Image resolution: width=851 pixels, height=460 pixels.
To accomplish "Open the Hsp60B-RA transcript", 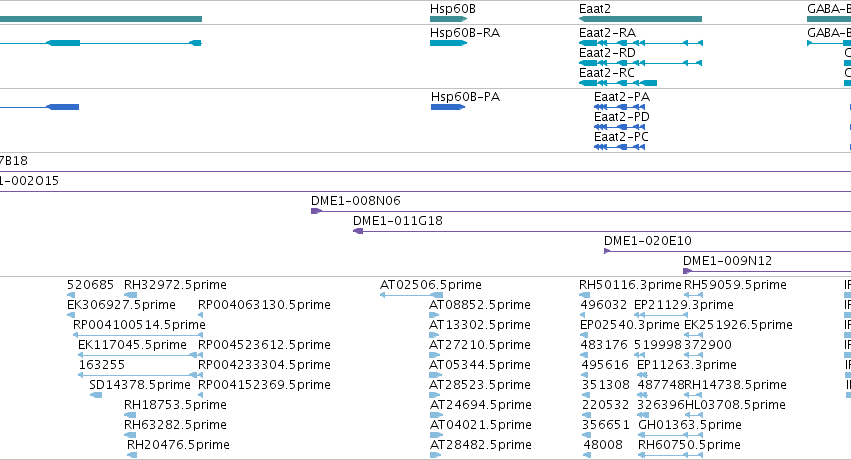I will click(448, 43).
